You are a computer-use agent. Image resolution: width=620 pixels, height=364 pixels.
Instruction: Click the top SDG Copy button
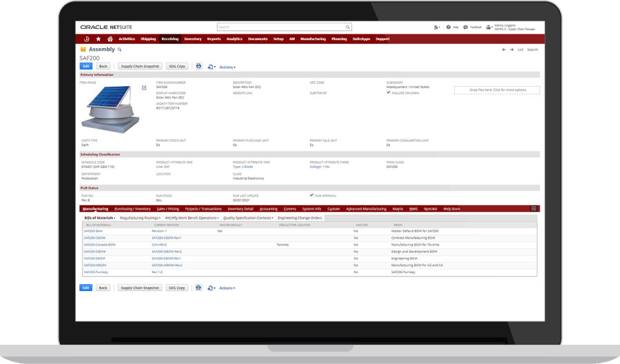[177, 66]
